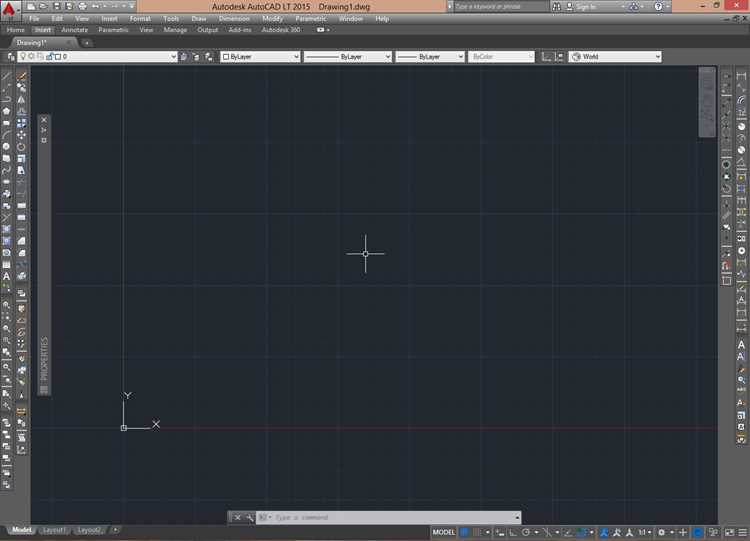Image resolution: width=750 pixels, height=541 pixels.
Task: Select the Multiline Text A tool in left toolbar
Action: tap(6, 276)
